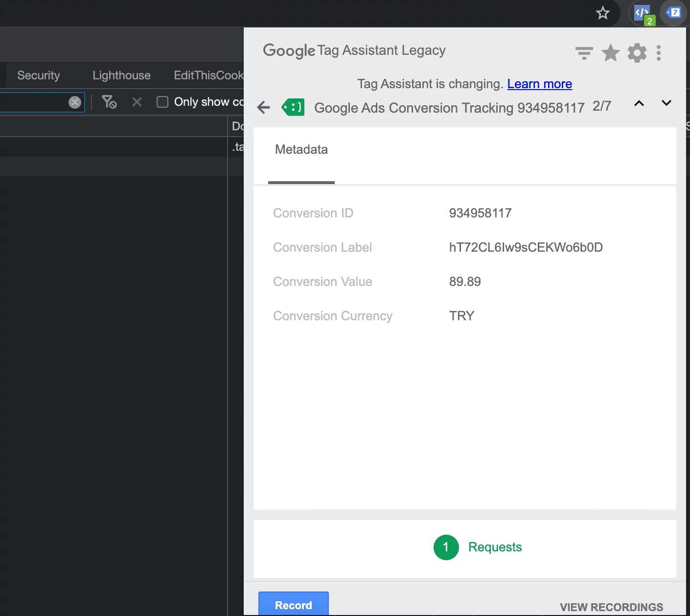Open the Tag Assistant extension icon
Image resolution: width=690 pixels, height=616 pixels.
[x=674, y=13]
